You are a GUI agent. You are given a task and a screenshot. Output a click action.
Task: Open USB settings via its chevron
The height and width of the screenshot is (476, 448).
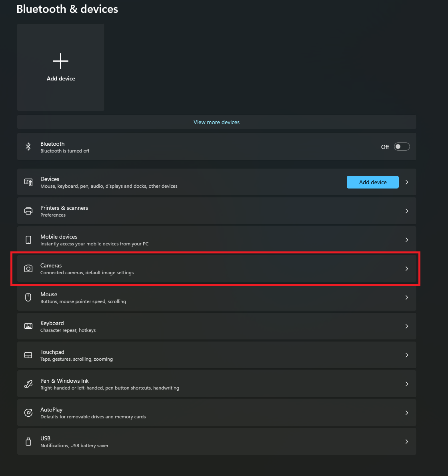[x=407, y=442]
